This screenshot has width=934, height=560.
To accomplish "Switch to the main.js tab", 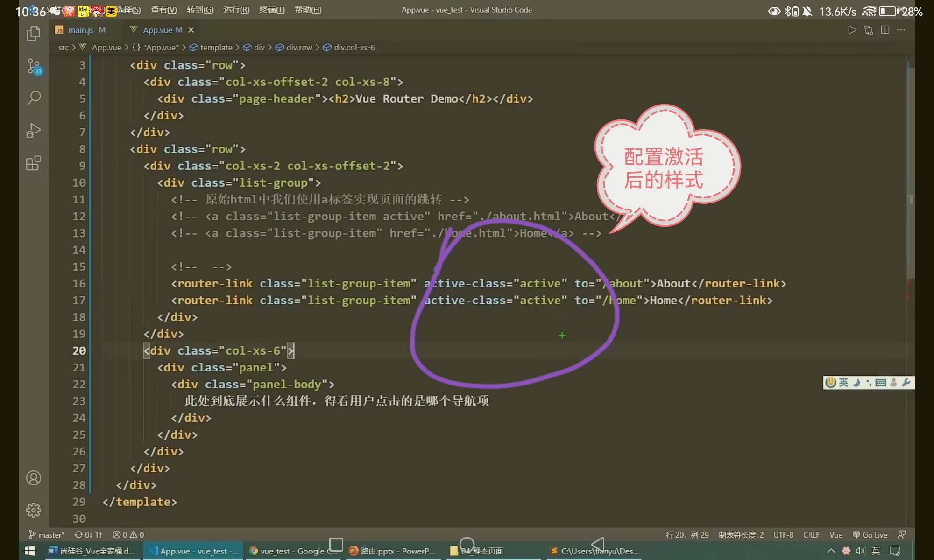I will [80, 30].
